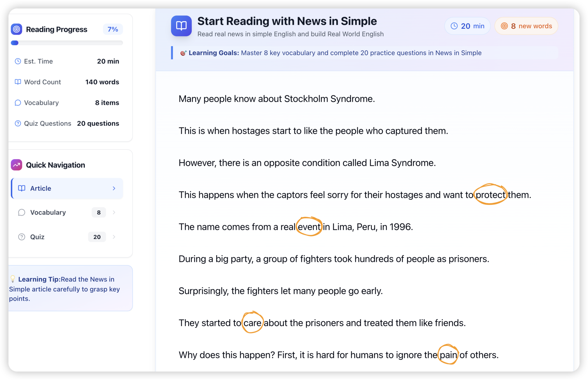This screenshot has width=588, height=380.
Task: Click the Quick Navigation trend icon
Action: [17, 165]
